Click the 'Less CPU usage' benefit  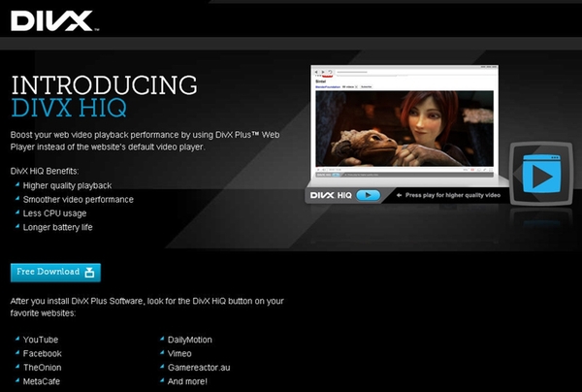[x=54, y=213]
